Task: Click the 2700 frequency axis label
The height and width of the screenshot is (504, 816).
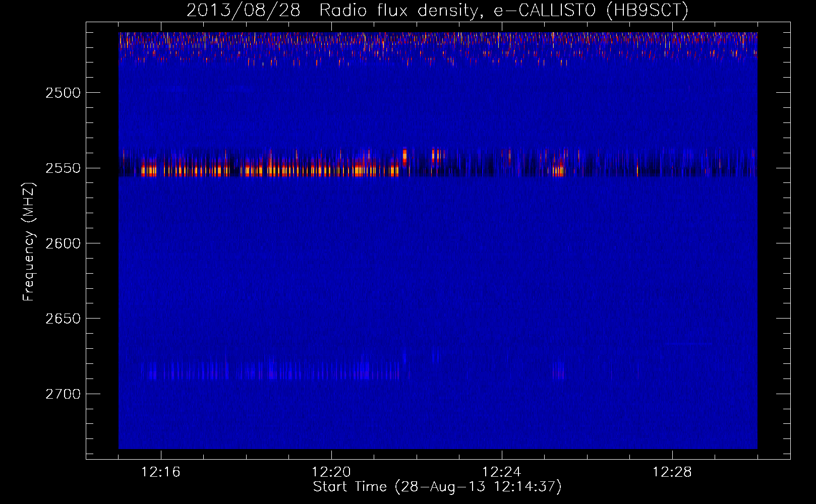Action: (x=63, y=394)
